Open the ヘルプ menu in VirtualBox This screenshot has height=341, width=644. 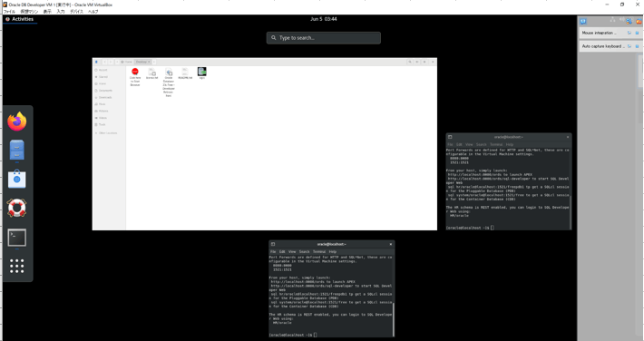(x=93, y=12)
